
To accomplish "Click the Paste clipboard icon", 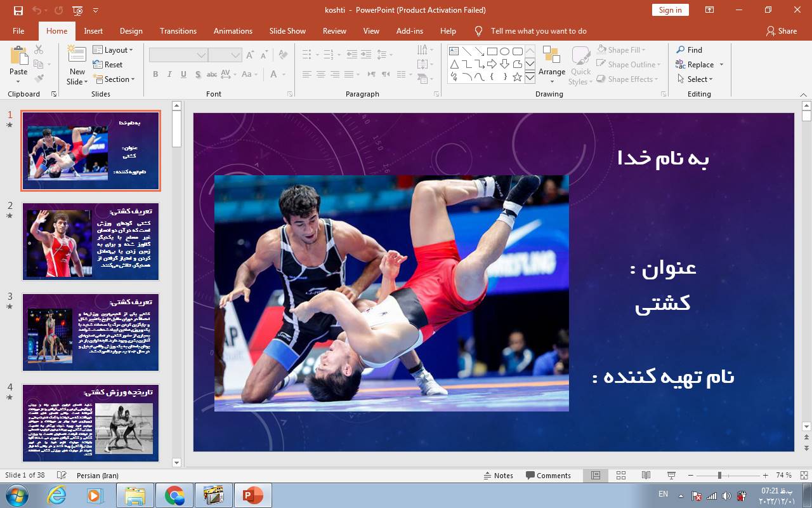I will pos(18,57).
